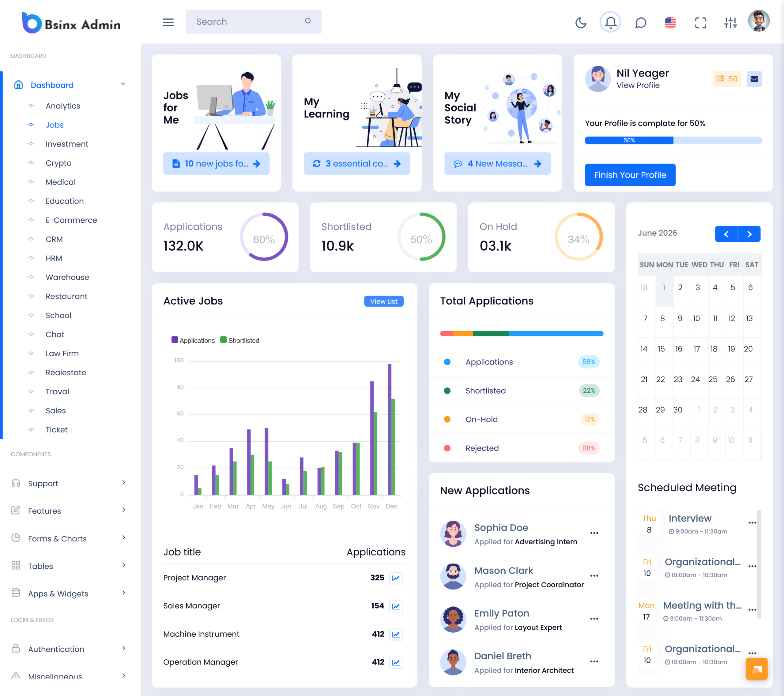Image resolution: width=784 pixels, height=696 pixels.
Task: Open Analytics dashboard item
Action: pyautogui.click(x=63, y=106)
